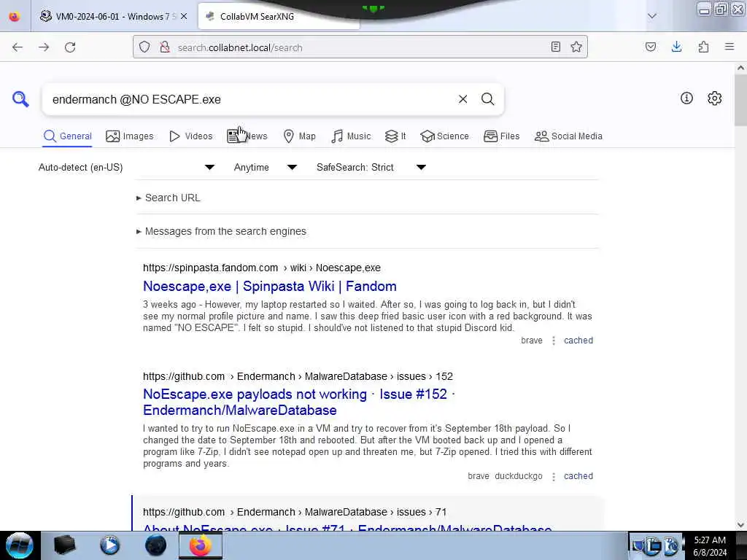Click spinpasta.fandom.com result URL
This screenshot has width=747, height=560.
(262, 268)
